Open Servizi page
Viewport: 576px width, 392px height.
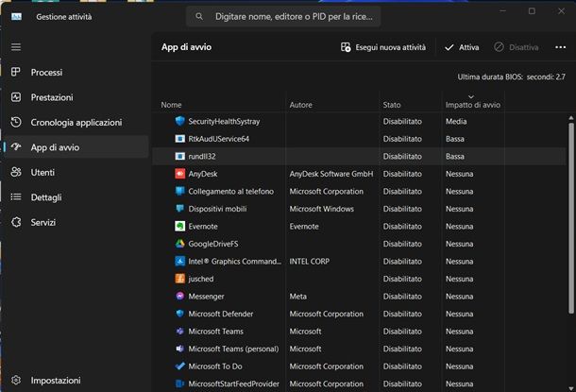tap(76, 222)
